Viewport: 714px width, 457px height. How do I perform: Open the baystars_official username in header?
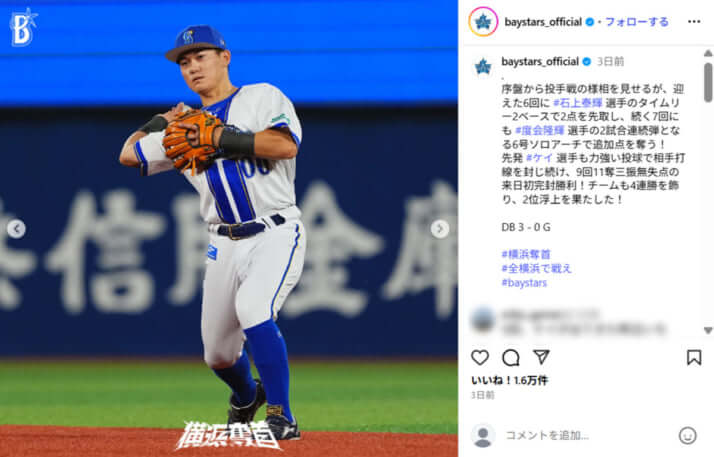click(x=543, y=21)
